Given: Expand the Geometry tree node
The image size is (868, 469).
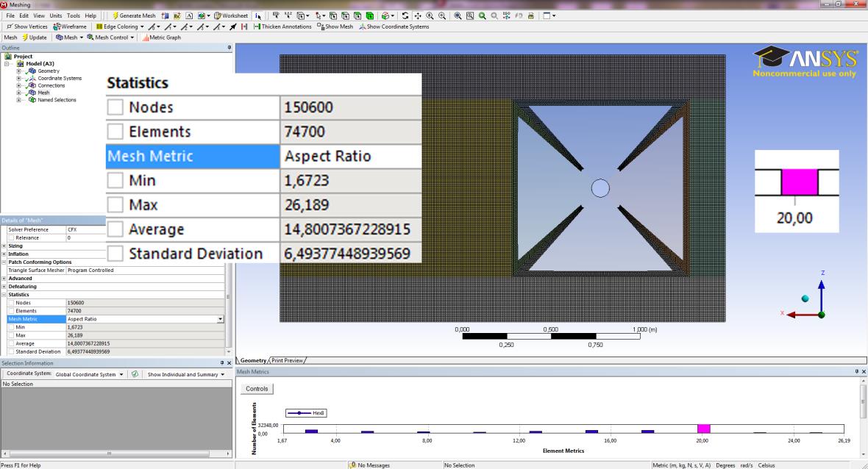Looking at the screenshot, I should (18, 71).
